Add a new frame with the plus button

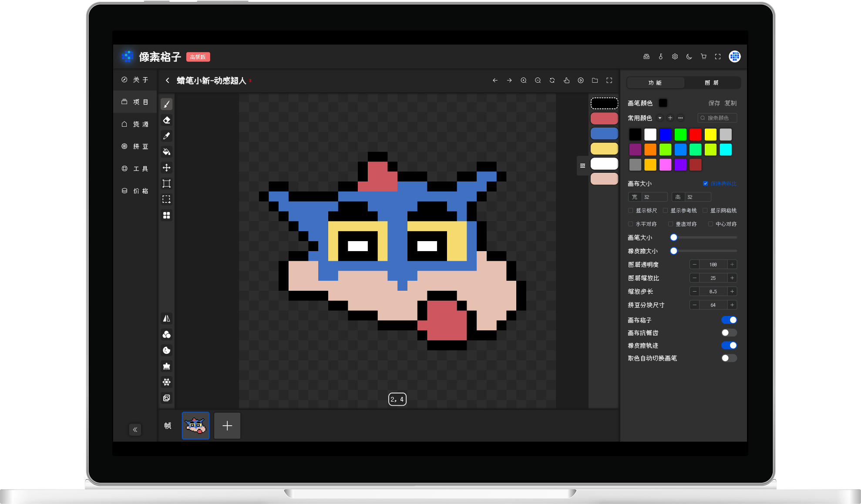pyautogui.click(x=227, y=426)
